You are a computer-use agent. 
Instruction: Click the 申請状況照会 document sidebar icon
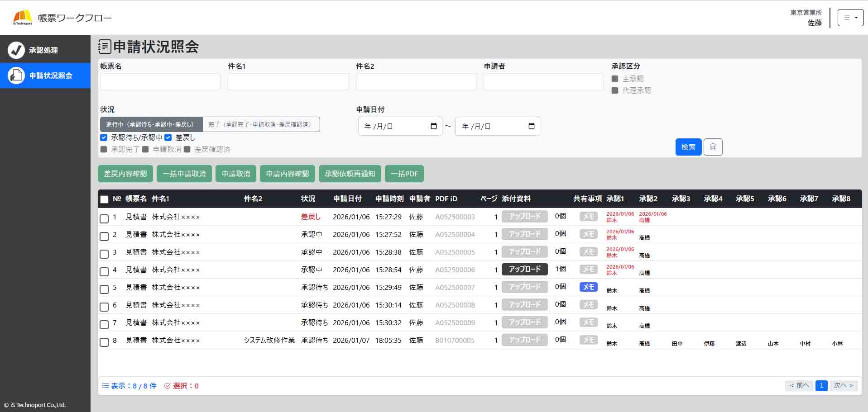pos(16,76)
